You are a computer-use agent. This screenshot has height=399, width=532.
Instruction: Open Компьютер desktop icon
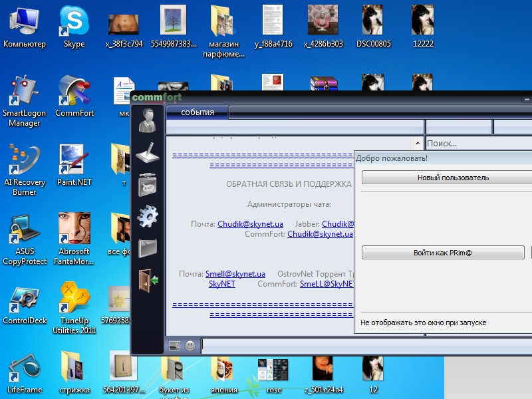tap(25, 28)
